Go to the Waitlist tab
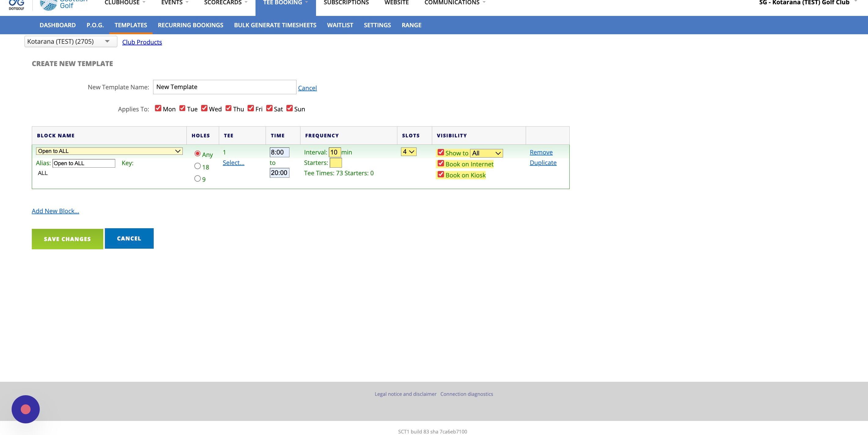The image size is (868, 435). [x=340, y=25]
